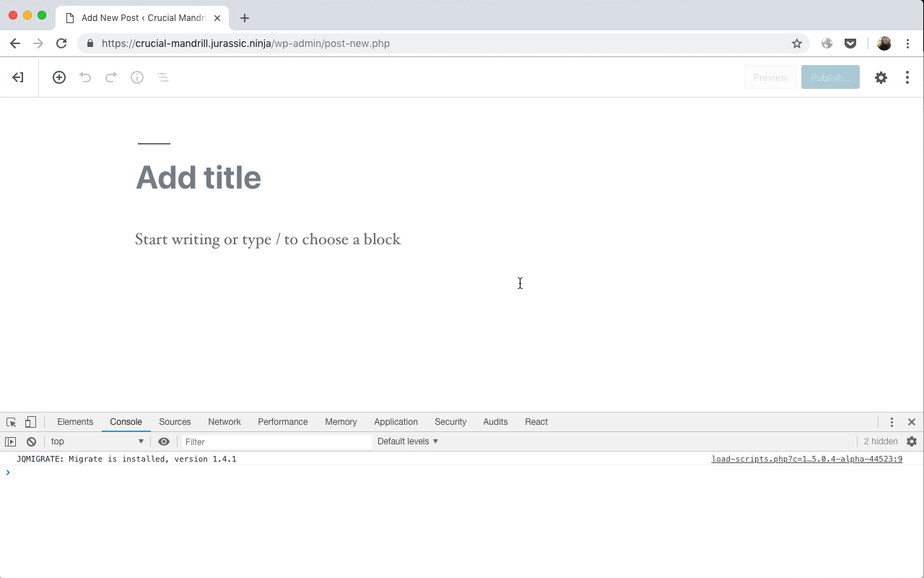This screenshot has width=924, height=578.
Task: Click the console prompt input line
Action: [462, 473]
